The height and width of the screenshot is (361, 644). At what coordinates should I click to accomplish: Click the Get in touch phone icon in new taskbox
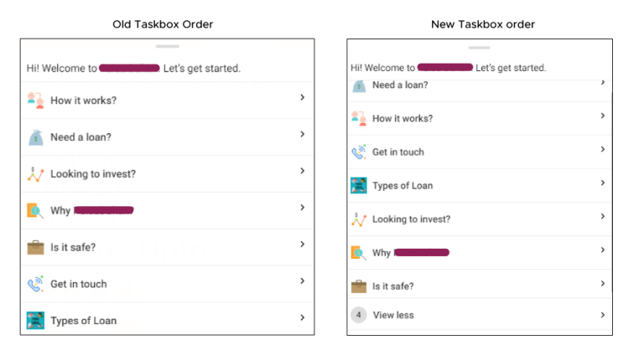pos(359,152)
